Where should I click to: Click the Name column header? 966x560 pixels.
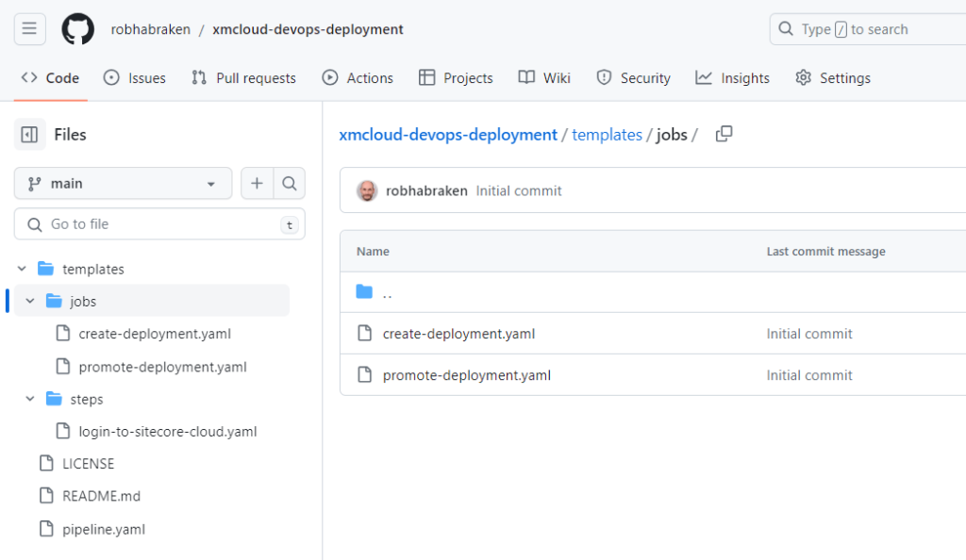click(x=373, y=251)
